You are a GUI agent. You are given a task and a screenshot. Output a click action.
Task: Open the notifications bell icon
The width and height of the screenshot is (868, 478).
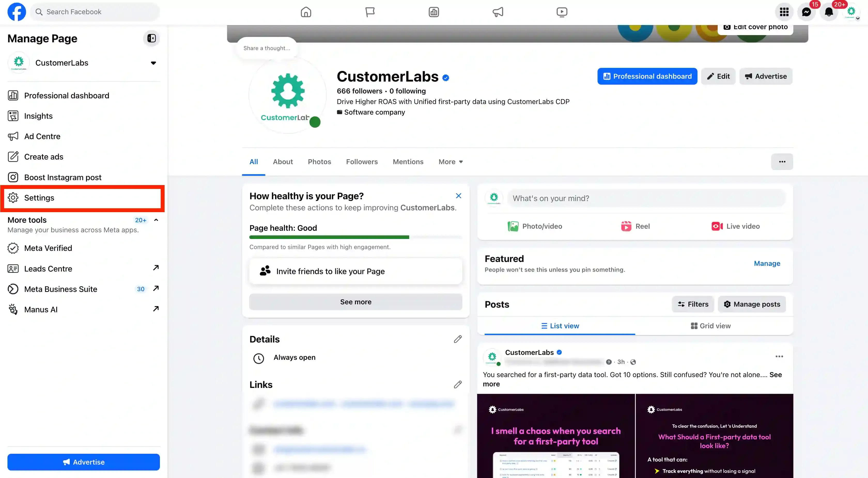(x=829, y=12)
